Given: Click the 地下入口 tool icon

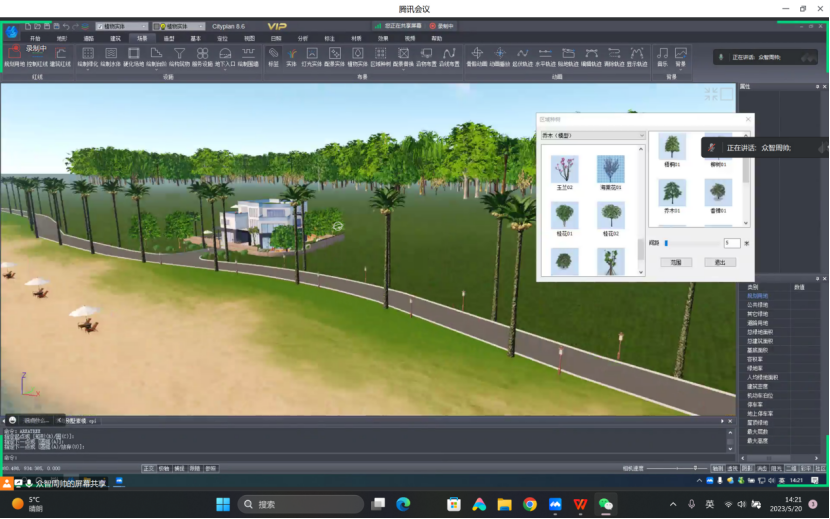Looking at the screenshot, I should pyautogui.click(x=225, y=55).
